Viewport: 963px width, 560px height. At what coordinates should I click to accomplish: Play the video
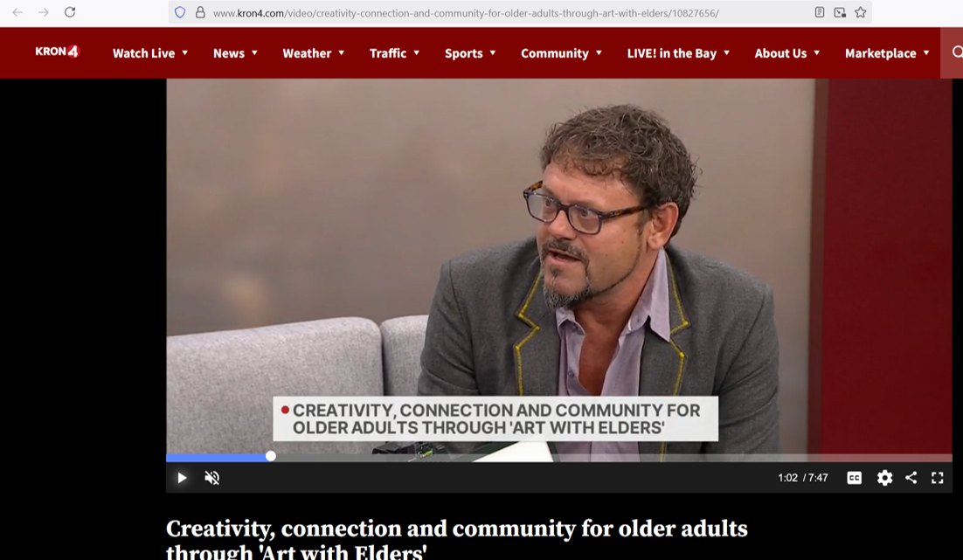point(182,478)
